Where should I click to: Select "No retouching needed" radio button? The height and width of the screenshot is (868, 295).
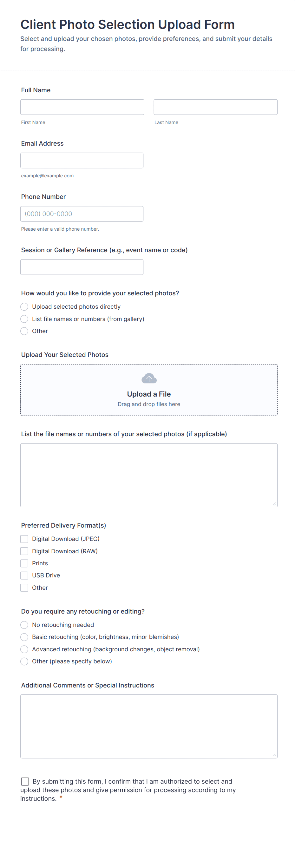coord(24,625)
